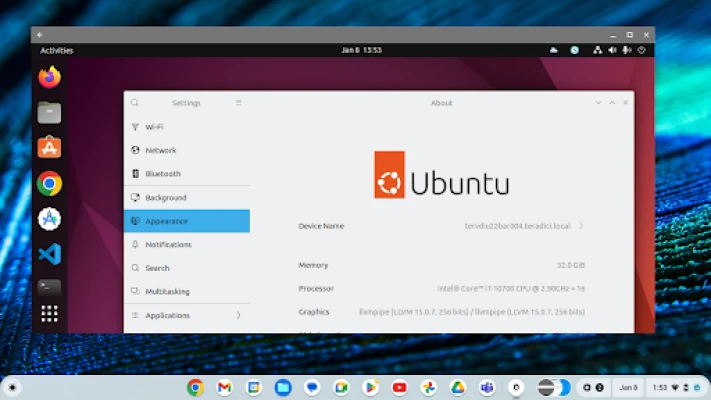The height and width of the screenshot is (400, 711).
Task: Click the Activities button
Action: point(56,50)
